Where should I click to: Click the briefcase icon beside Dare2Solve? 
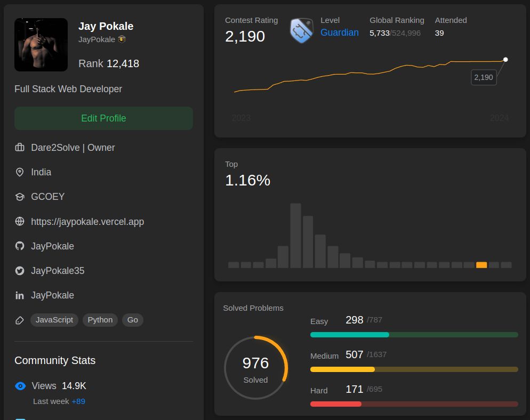point(20,147)
